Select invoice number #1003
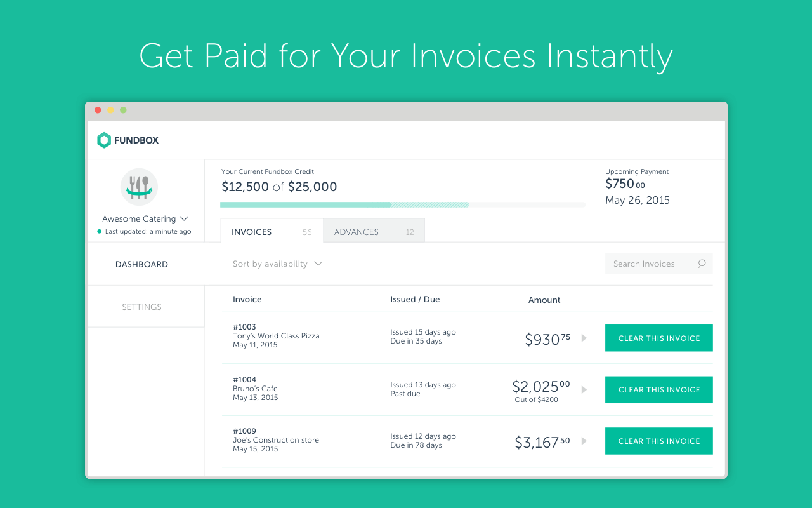Screen dimensions: 812x508 pos(245,327)
